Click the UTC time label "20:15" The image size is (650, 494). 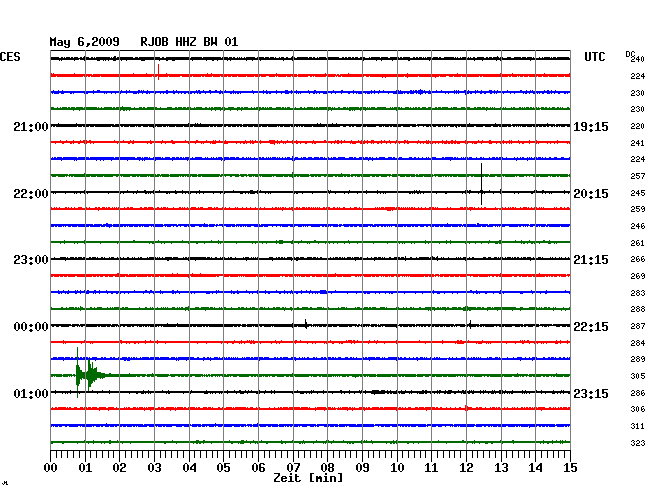coord(591,194)
